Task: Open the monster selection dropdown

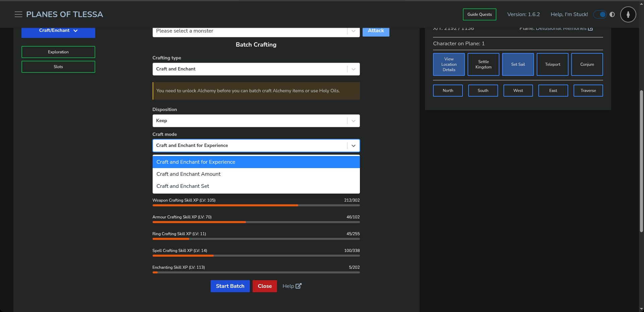Action: [x=256, y=31]
